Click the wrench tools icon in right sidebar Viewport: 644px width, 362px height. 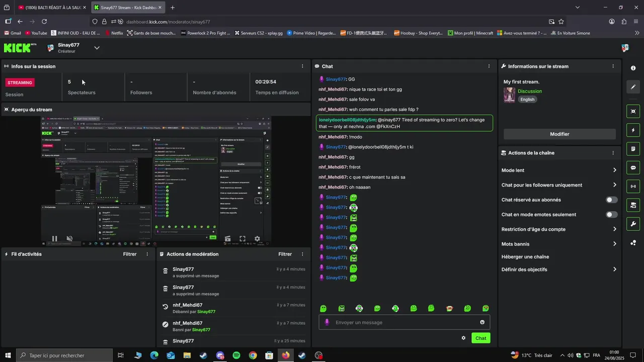[x=633, y=224]
